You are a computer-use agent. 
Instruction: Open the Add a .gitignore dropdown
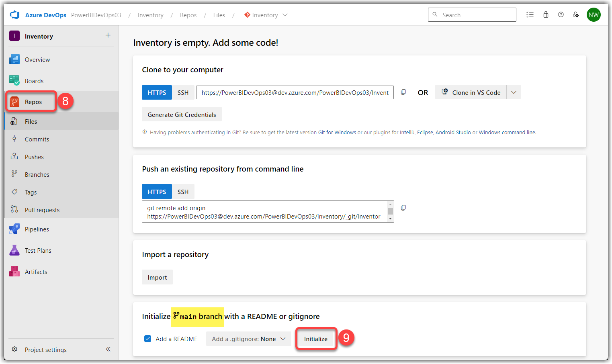coord(248,339)
